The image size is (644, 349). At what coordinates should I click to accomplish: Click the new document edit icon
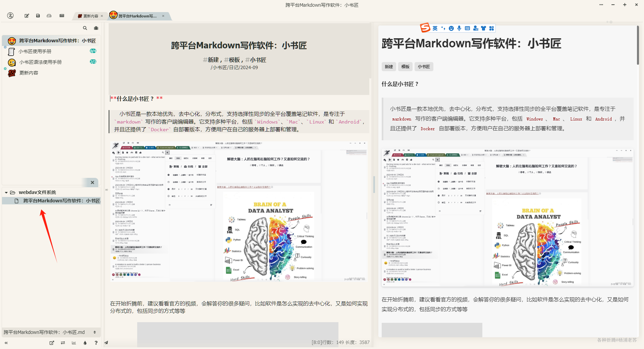pos(27,16)
